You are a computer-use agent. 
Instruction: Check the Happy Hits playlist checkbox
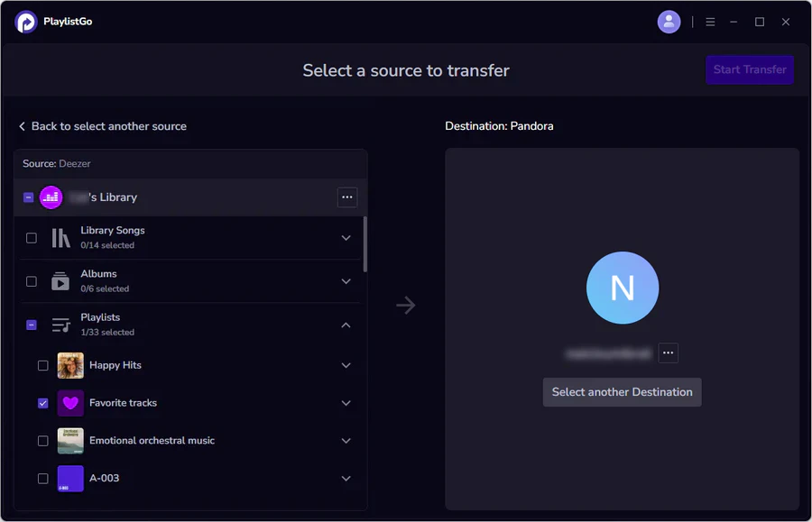click(x=43, y=366)
